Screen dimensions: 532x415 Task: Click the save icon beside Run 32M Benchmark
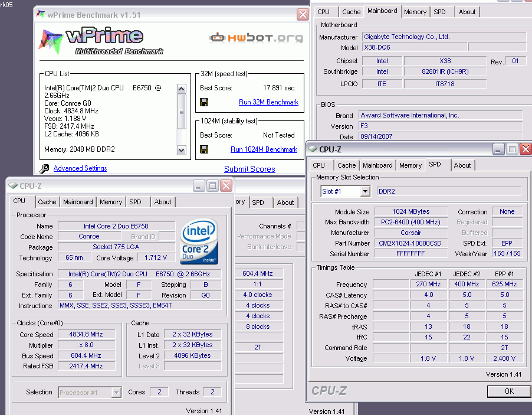204,102
